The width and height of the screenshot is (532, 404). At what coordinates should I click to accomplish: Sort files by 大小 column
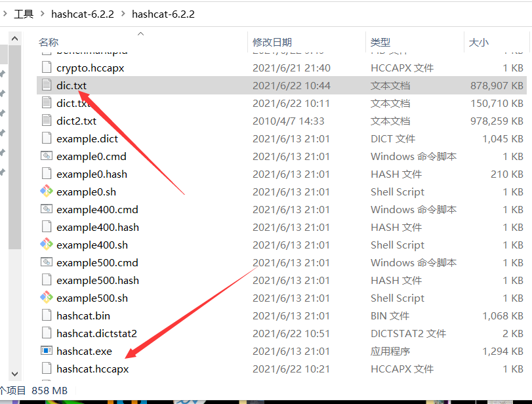click(x=478, y=42)
